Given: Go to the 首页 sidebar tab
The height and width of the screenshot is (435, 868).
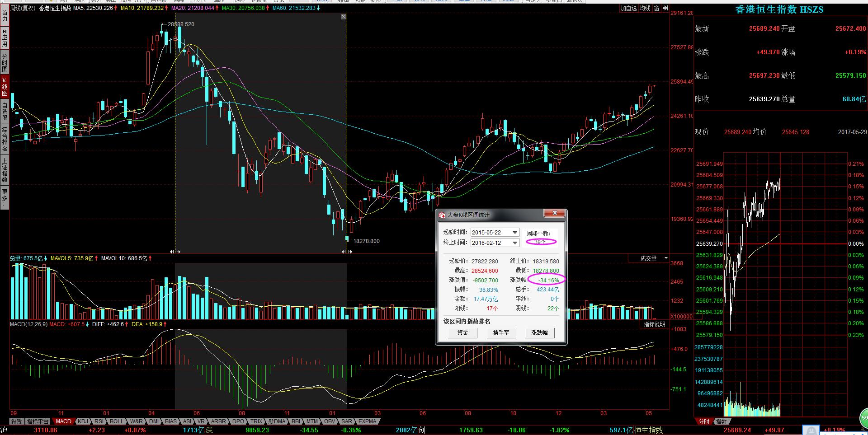Looking at the screenshot, I should pos(5,16).
